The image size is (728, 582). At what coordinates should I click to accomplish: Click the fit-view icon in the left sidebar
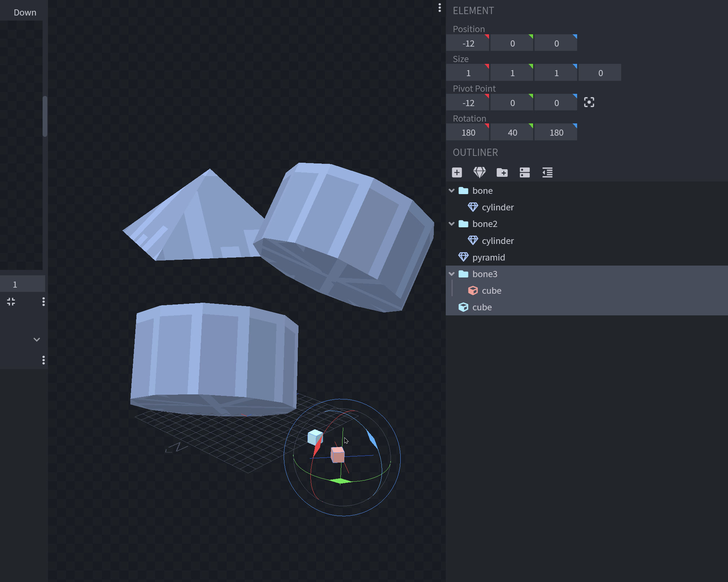[11, 302]
